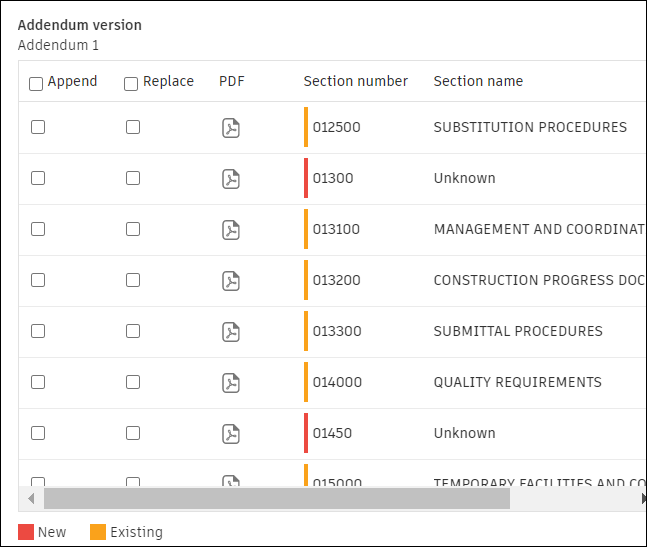Tick Append checkbox for section 012500

click(38, 127)
